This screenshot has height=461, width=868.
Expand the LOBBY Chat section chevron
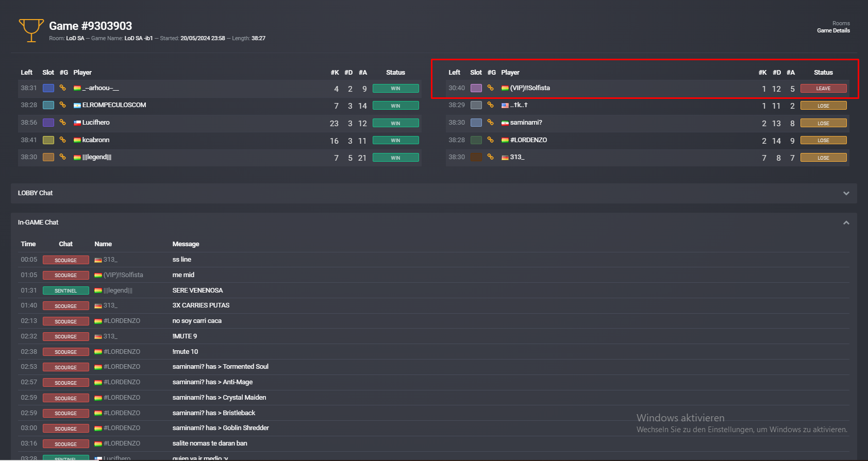(846, 193)
